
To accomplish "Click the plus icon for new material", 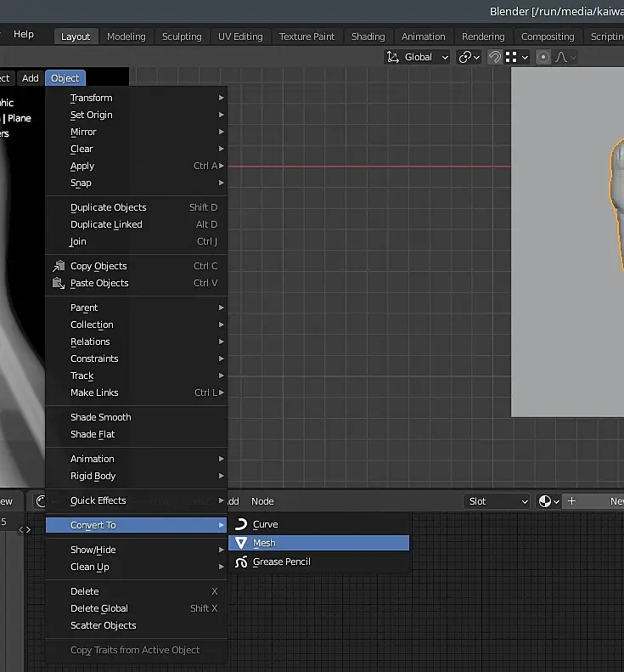I will (x=571, y=501).
